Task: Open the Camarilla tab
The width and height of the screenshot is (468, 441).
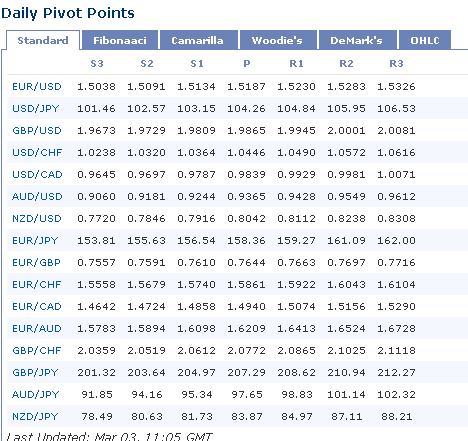Action: point(199,40)
